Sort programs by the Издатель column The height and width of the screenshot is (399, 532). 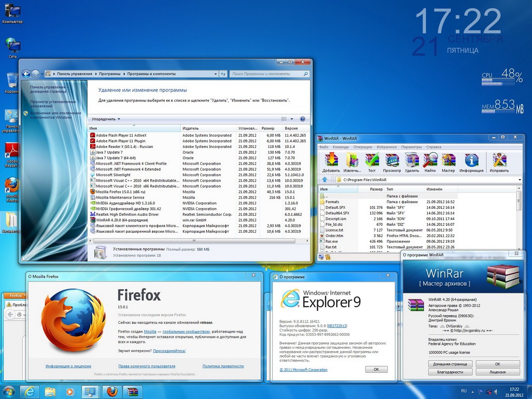pos(209,128)
